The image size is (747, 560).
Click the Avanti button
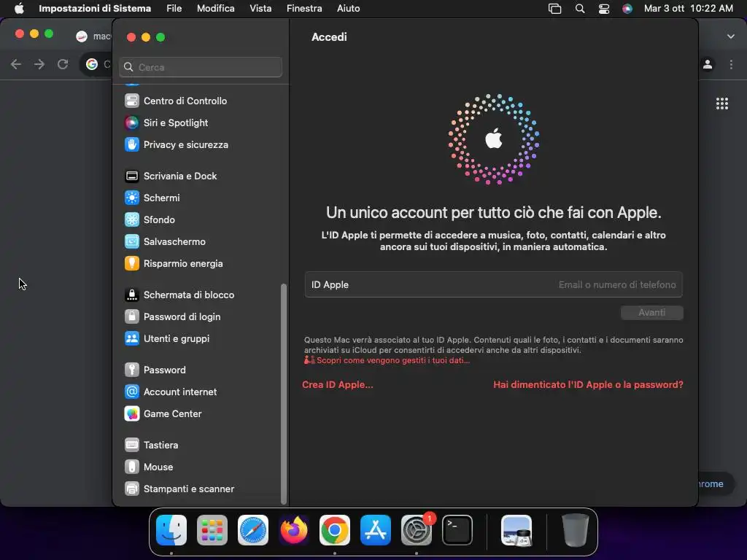651,313
